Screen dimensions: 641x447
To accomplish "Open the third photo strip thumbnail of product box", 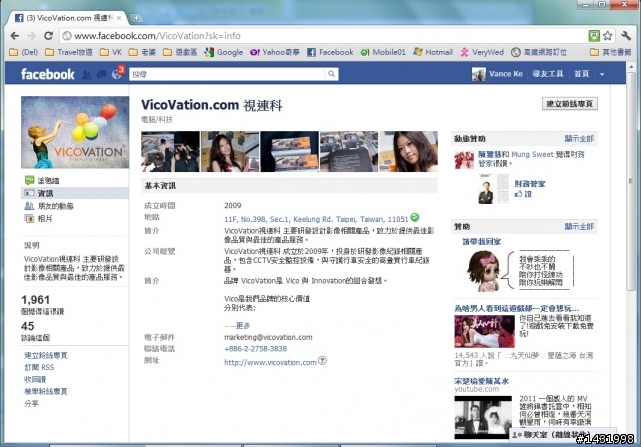I will [289, 151].
